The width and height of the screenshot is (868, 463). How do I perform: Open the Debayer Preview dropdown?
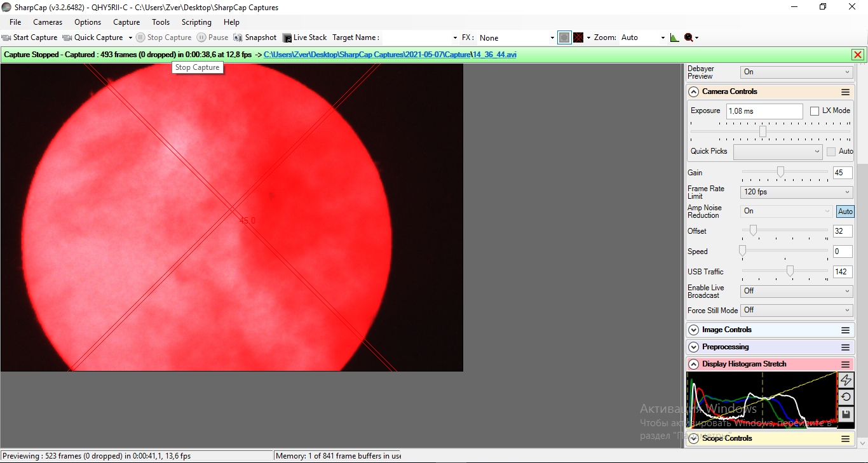click(x=796, y=72)
